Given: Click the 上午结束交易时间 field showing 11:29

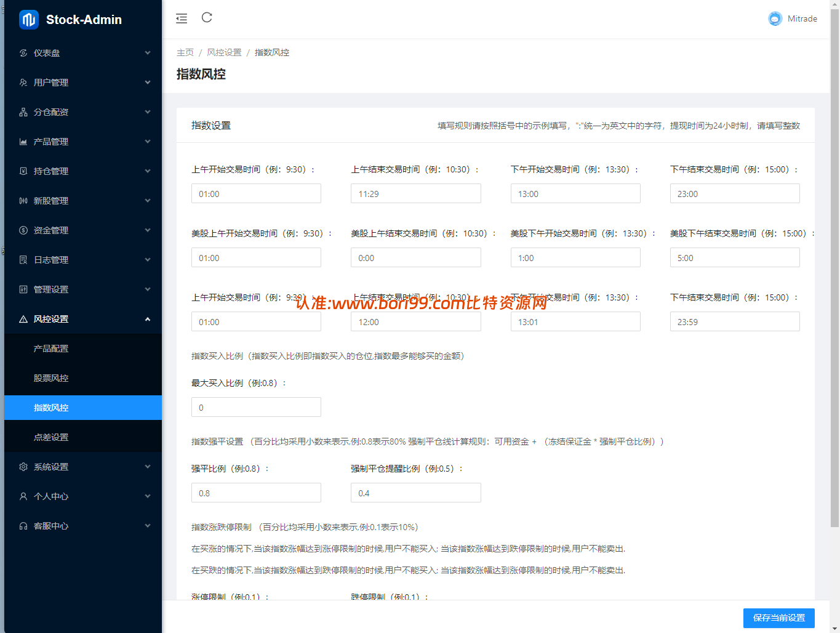Looking at the screenshot, I should pyautogui.click(x=416, y=193).
